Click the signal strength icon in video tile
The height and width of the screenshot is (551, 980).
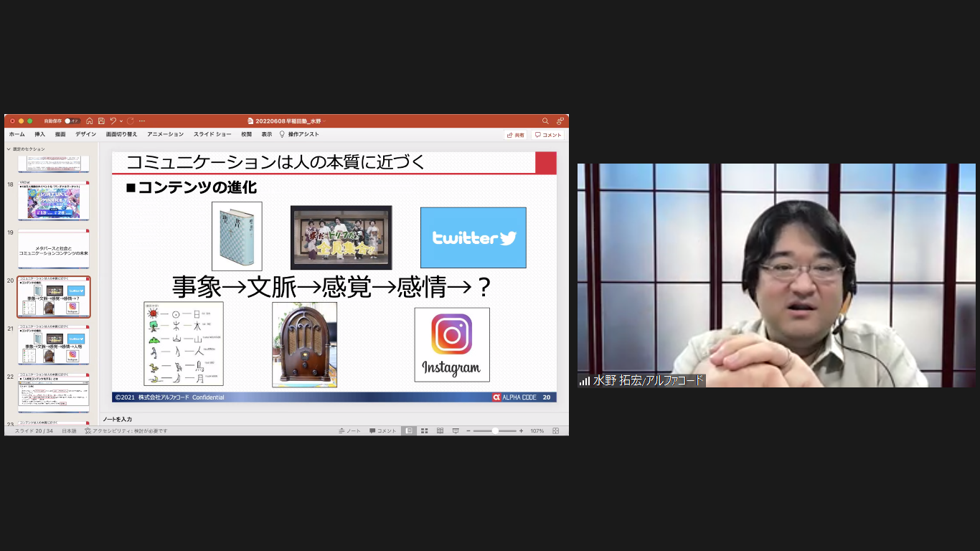tap(585, 381)
